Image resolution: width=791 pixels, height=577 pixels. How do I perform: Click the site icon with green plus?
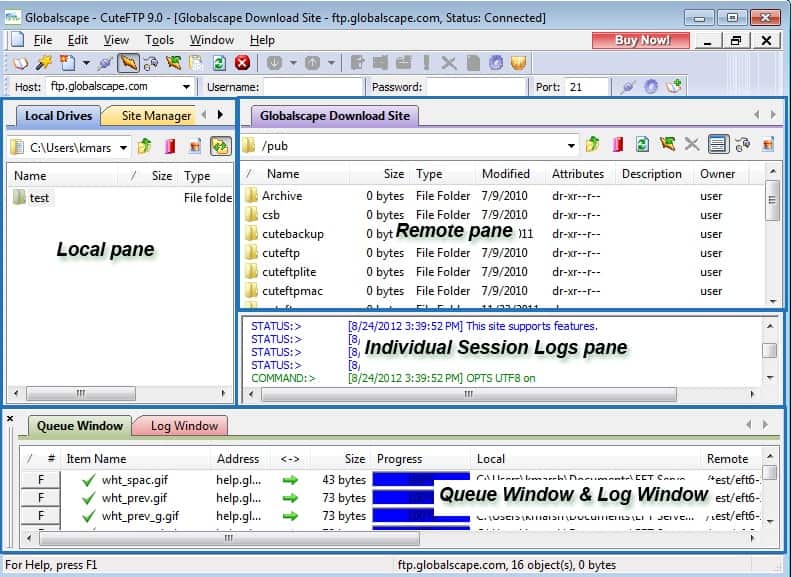[674, 86]
